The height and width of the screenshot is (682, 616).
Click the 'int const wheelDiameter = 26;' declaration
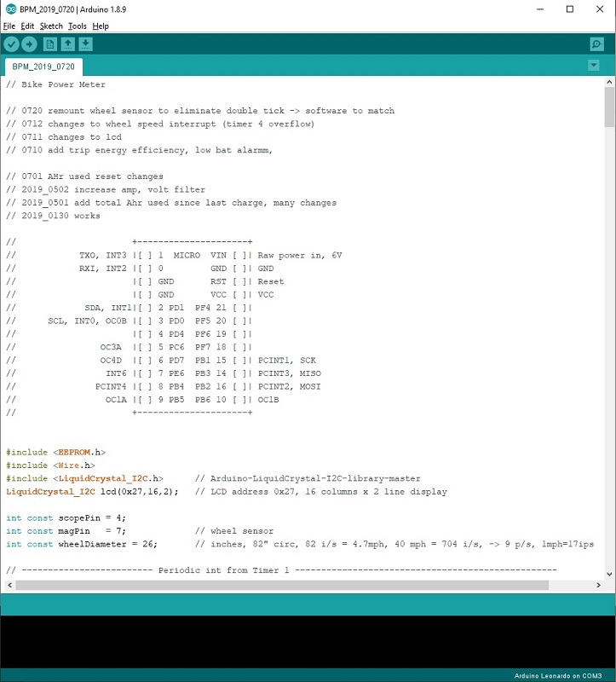click(x=82, y=544)
